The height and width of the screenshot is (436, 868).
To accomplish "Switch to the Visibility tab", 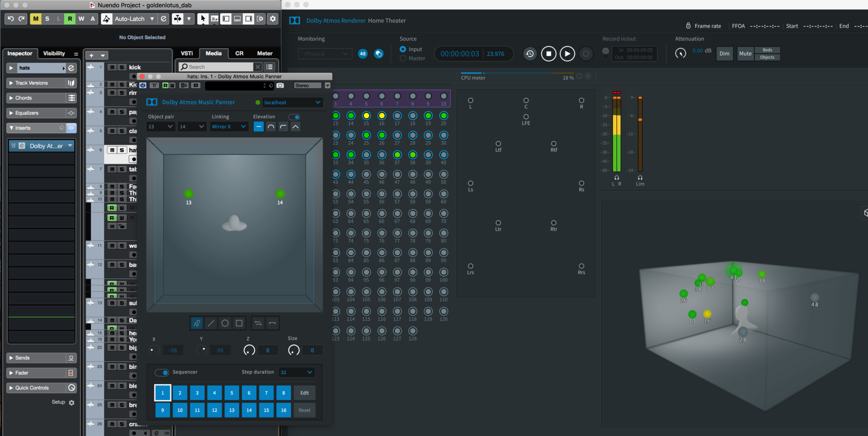I will click(54, 53).
